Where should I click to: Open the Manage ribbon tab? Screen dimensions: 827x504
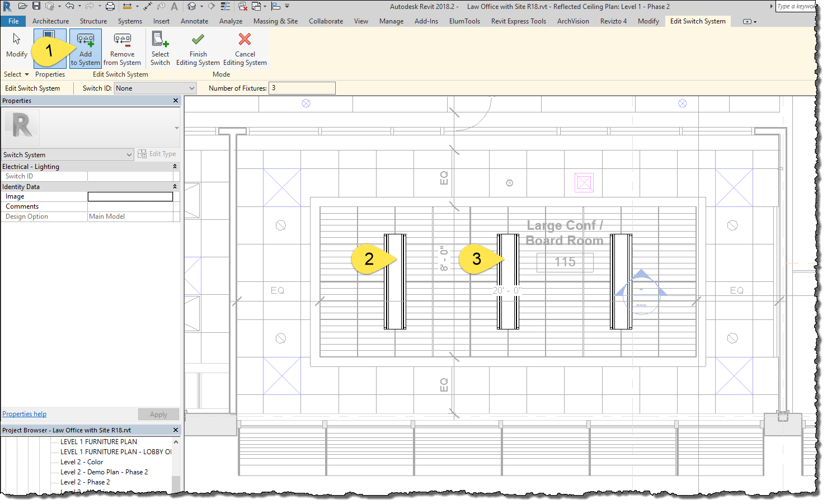[391, 21]
